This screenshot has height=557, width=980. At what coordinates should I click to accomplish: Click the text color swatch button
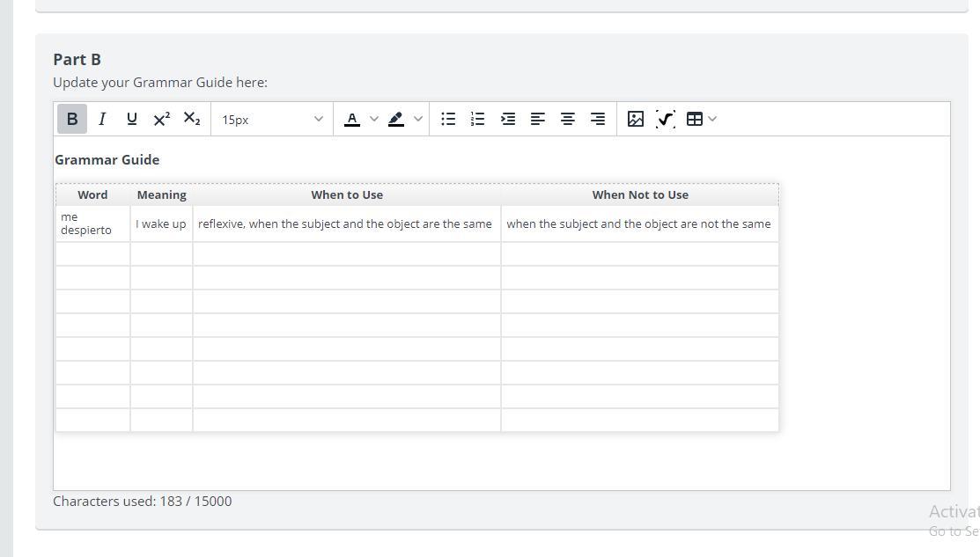click(x=352, y=119)
